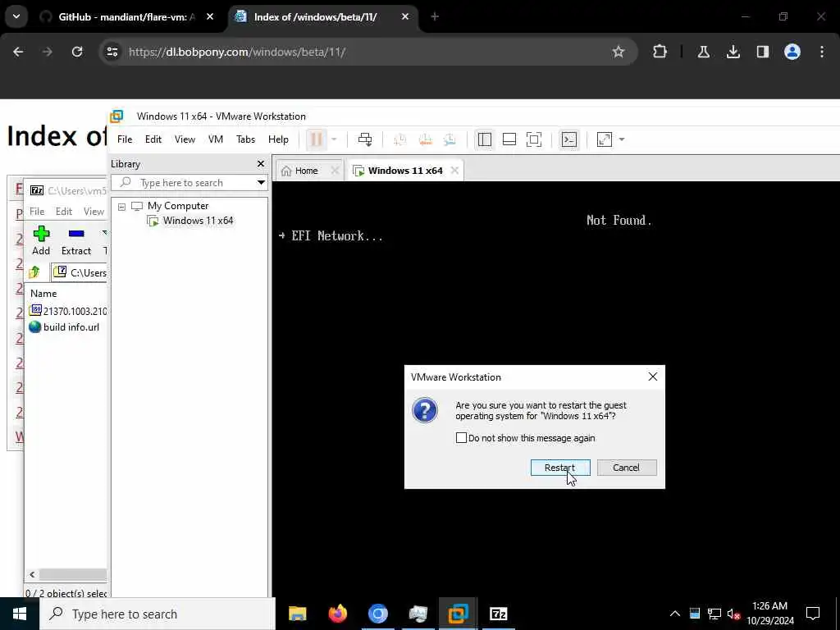Check 'Do not show this message again'

click(x=461, y=438)
